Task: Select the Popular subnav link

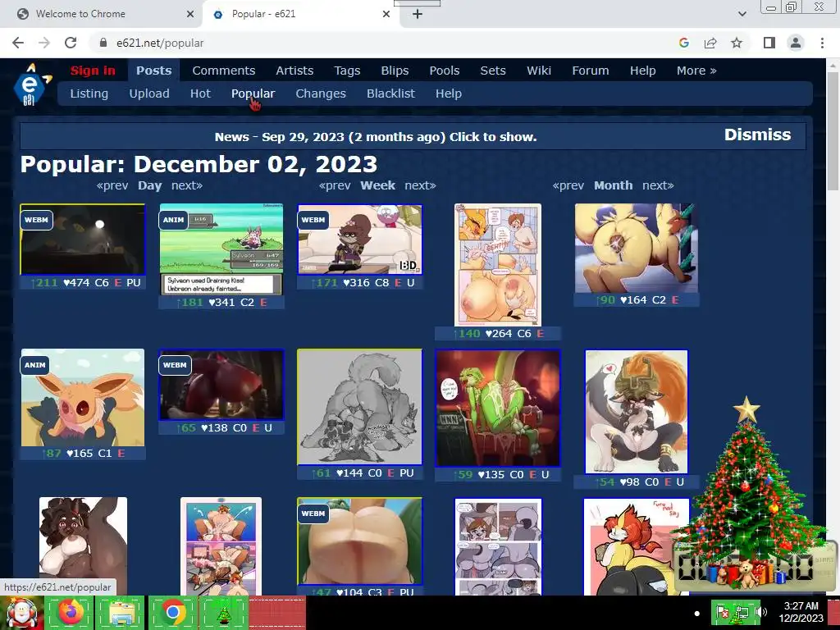Action: [x=253, y=94]
